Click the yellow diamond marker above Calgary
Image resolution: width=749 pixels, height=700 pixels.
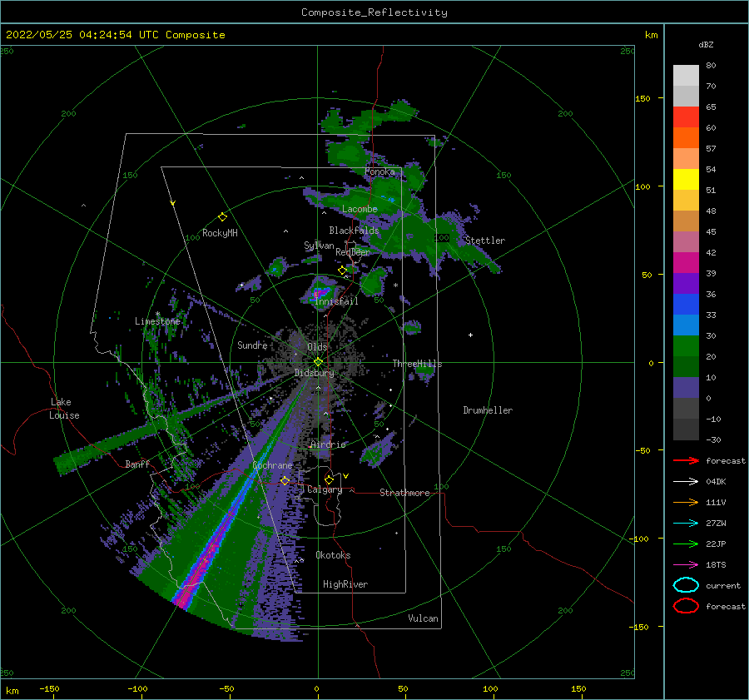[x=329, y=479]
